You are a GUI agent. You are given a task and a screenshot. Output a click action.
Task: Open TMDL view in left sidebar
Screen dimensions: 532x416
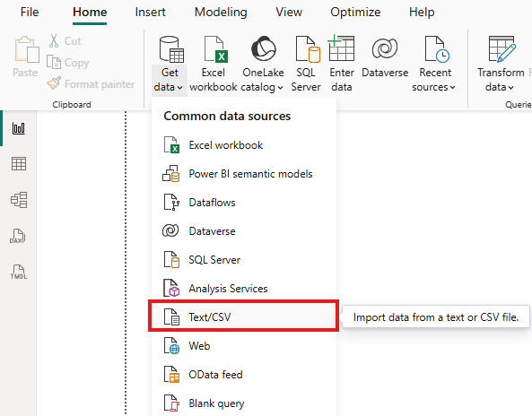[x=18, y=272]
